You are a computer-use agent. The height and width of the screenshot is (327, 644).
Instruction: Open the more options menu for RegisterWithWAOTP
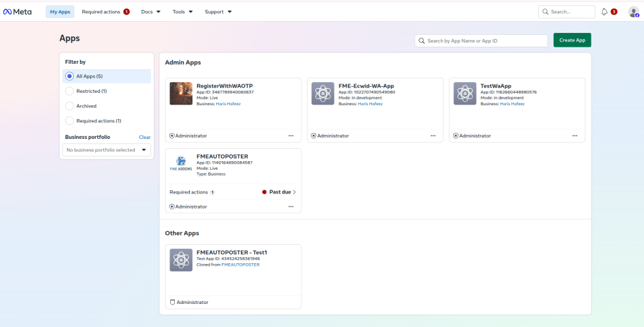pos(290,136)
